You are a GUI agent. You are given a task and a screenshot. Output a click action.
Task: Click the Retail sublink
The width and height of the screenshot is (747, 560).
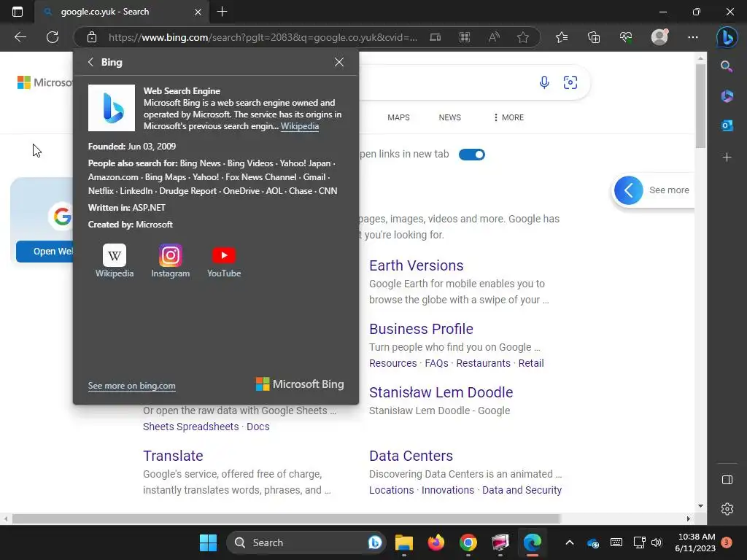pos(531,363)
